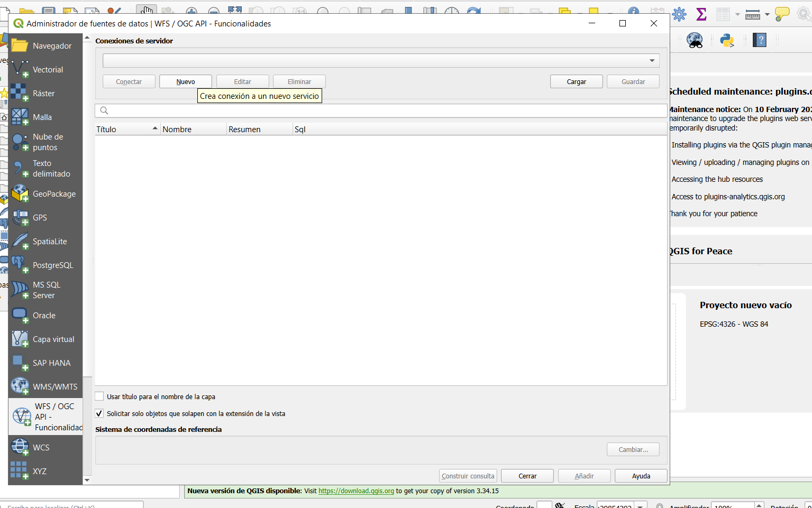Select the SpatiaLite source

coord(45,242)
